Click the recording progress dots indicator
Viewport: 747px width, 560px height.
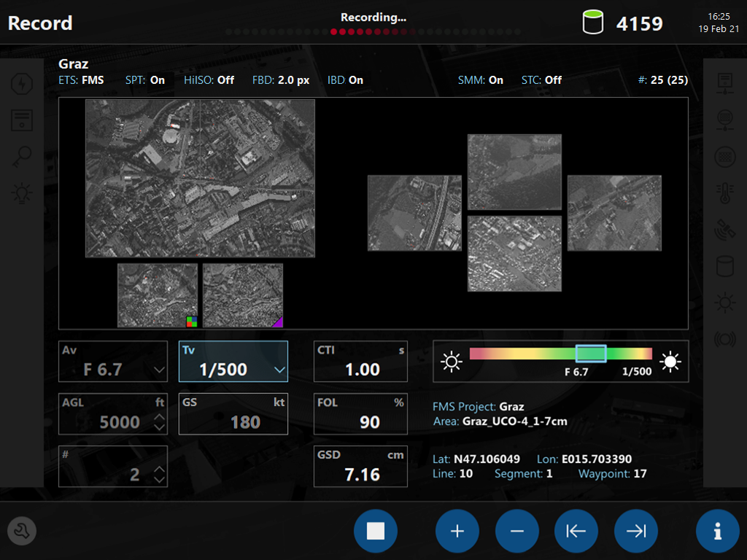point(373,32)
